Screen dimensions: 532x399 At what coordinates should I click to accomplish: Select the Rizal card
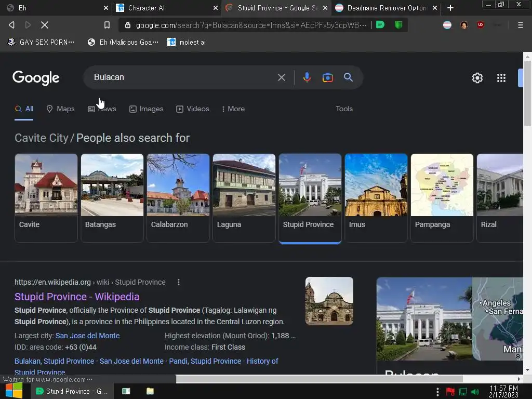500,198
